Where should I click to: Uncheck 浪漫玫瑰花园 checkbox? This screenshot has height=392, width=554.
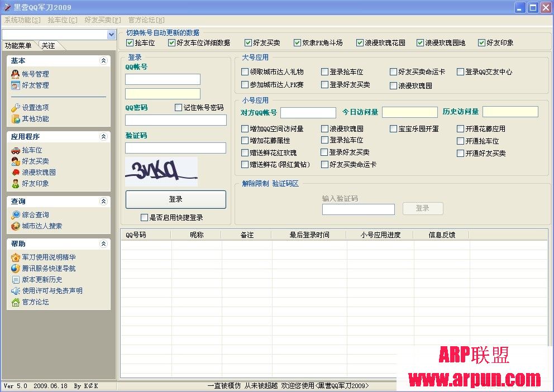[x=360, y=43]
